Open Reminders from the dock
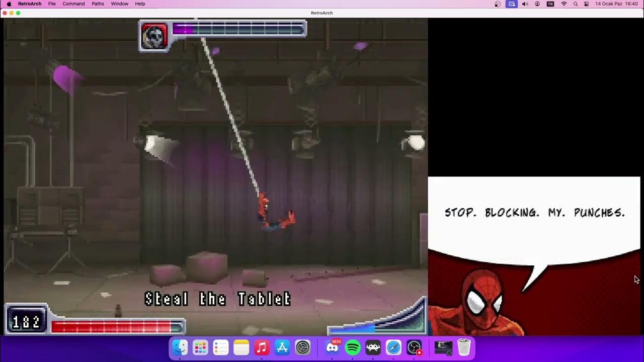The image size is (644, 362). pos(221,347)
